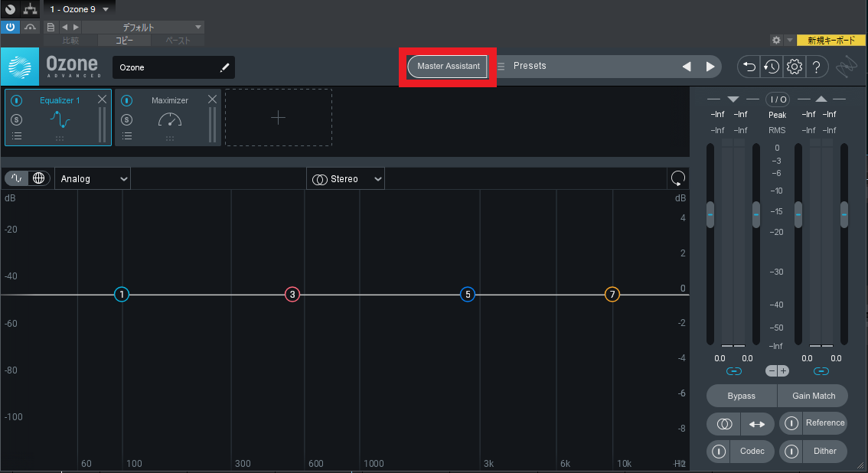Select the Maximizer module
868x473 pixels.
pyautogui.click(x=168, y=117)
